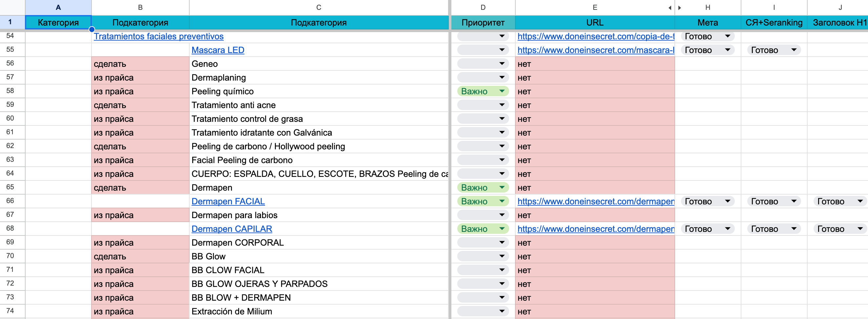Click right arrow to expand hidden columns
This screenshot has height=319, width=868.
pos(680,8)
